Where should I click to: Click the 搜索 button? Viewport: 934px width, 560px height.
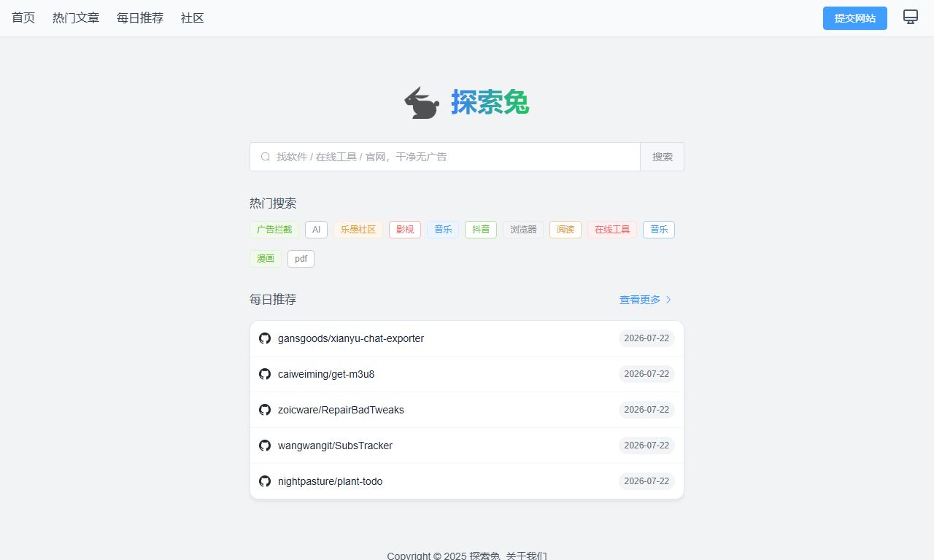pyautogui.click(x=663, y=157)
